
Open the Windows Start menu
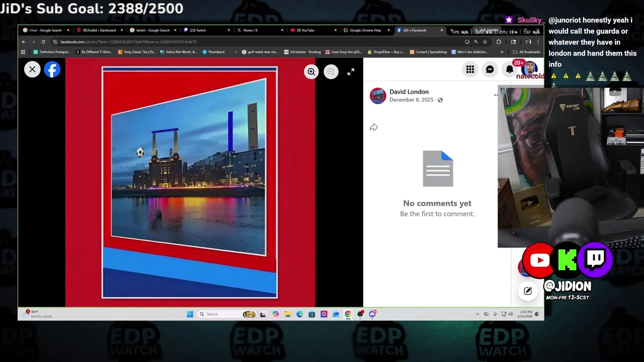(190, 314)
